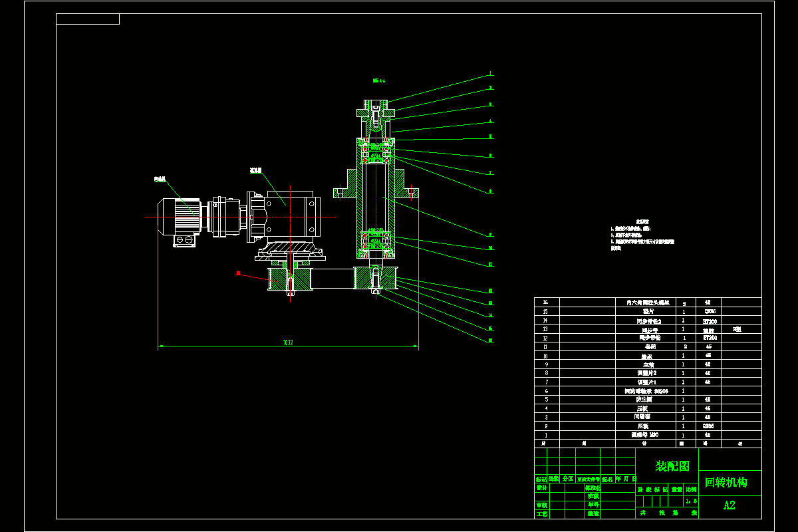Click the small synchronous pulley under reducer

(290, 278)
